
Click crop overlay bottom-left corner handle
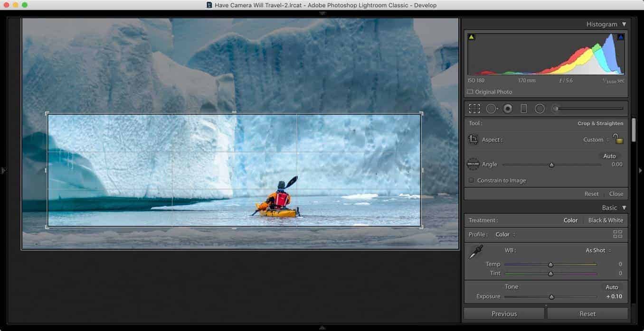(47, 227)
